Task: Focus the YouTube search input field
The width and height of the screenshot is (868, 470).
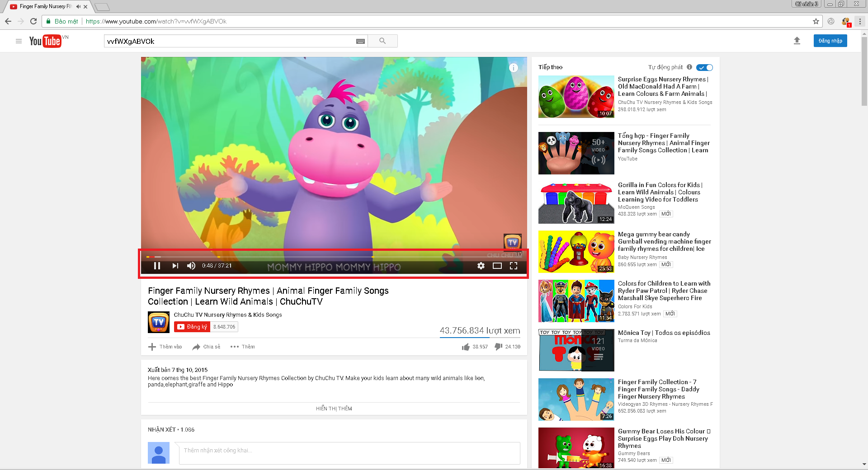Action: coord(231,41)
